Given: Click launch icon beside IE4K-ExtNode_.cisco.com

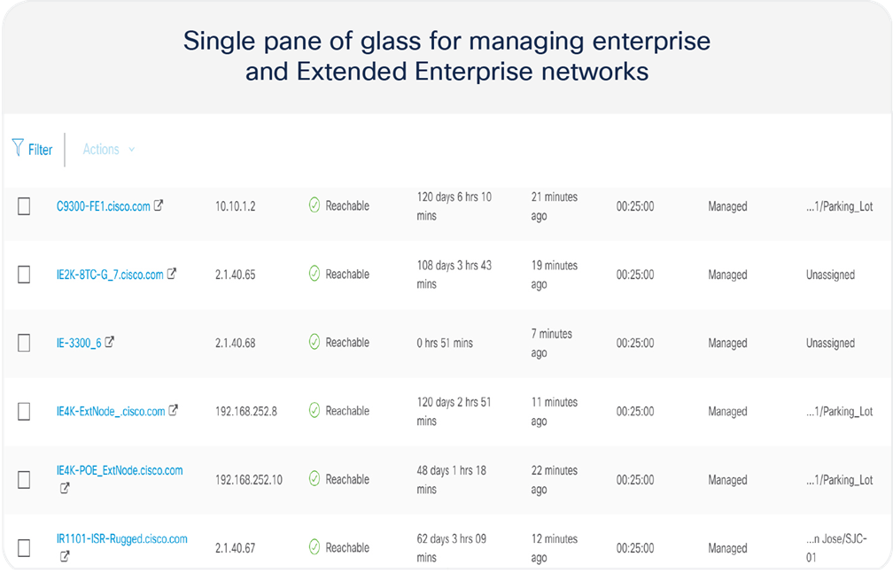Looking at the screenshot, I should pyautogui.click(x=173, y=410).
